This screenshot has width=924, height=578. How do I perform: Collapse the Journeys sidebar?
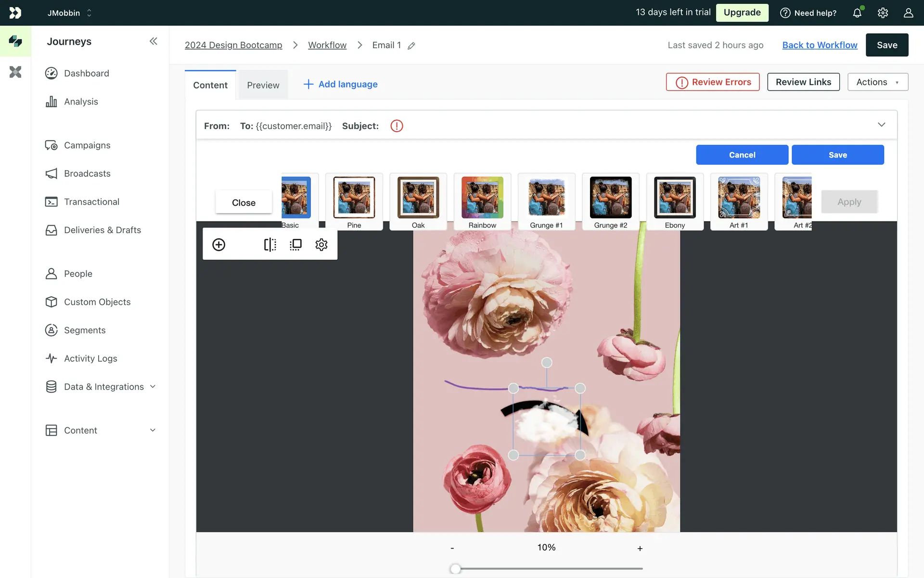click(153, 41)
